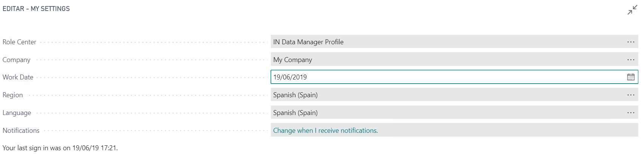Click the Notifications field label
This screenshot has height=154, width=644.
pos(21,131)
